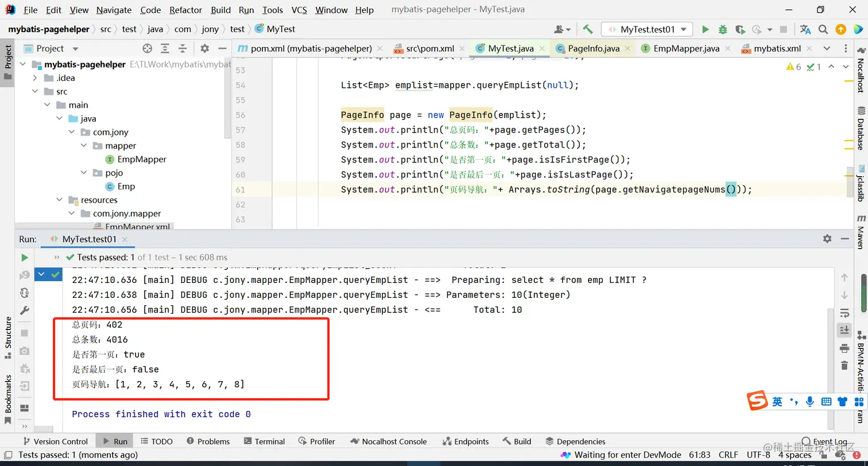Hide the Project panel with the minus icon
Viewport: 868px width, 466px height.
pyautogui.click(x=221, y=49)
